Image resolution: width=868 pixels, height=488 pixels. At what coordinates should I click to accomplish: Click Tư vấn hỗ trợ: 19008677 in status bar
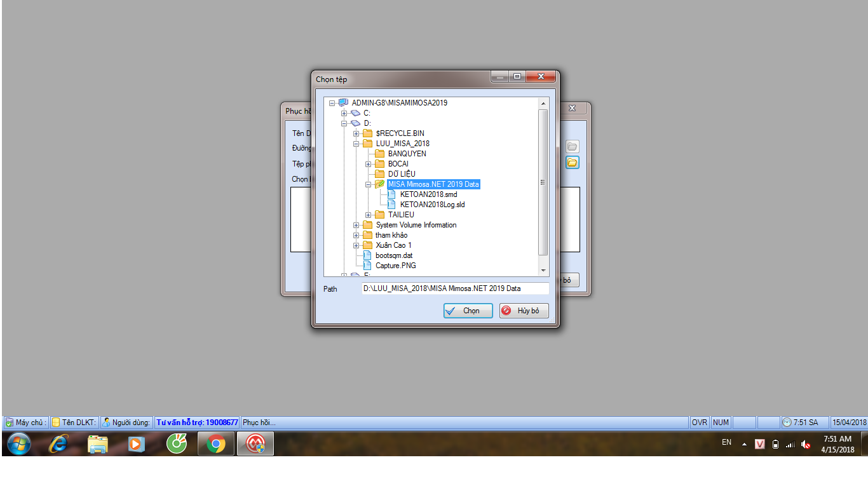[x=198, y=423]
